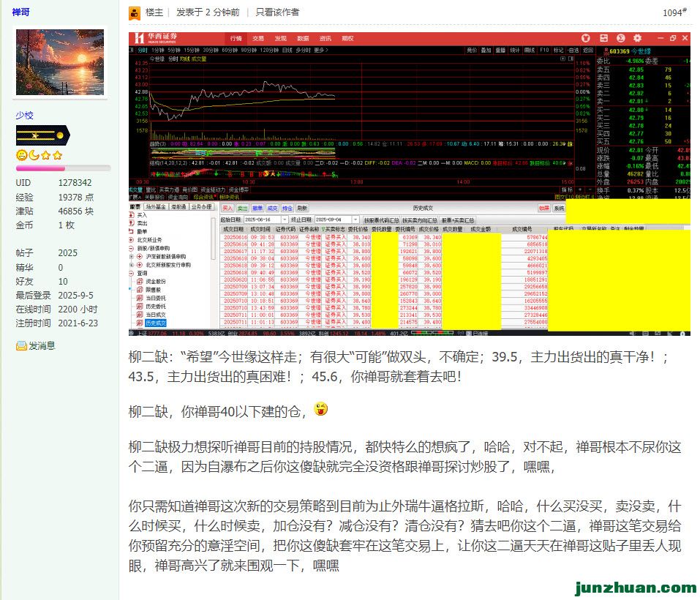
Task: Click the 华西证券 logo icon
Action: point(138,37)
